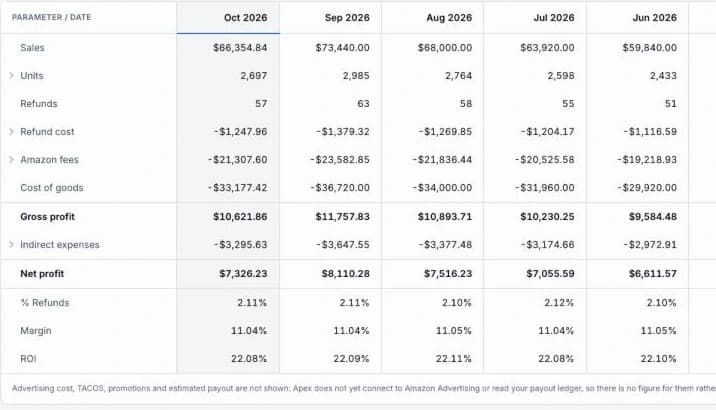Click Jun 2026 ROI value 22.10%
Screen dimensions: 716x410
click(659, 359)
